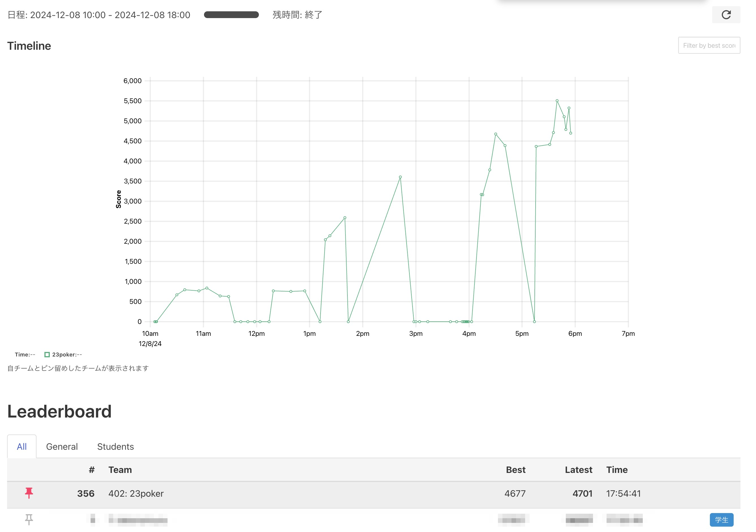Viewport: 756px width, 532px height.
Task: Pin the blurred second-row team
Action: click(x=29, y=519)
